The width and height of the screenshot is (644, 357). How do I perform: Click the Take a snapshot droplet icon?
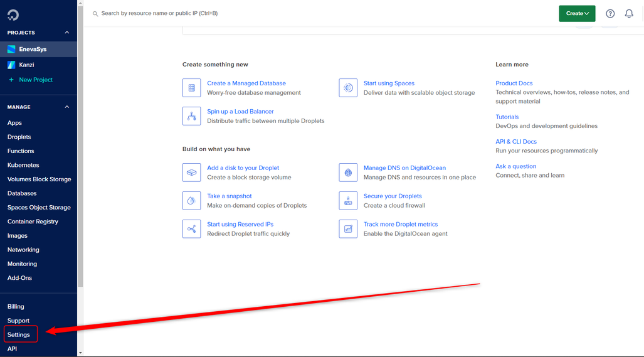click(191, 201)
